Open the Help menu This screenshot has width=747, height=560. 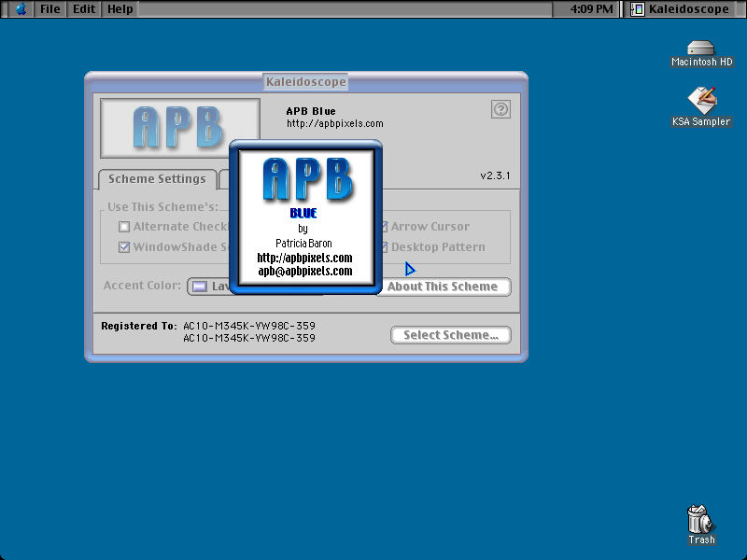pos(120,9)
